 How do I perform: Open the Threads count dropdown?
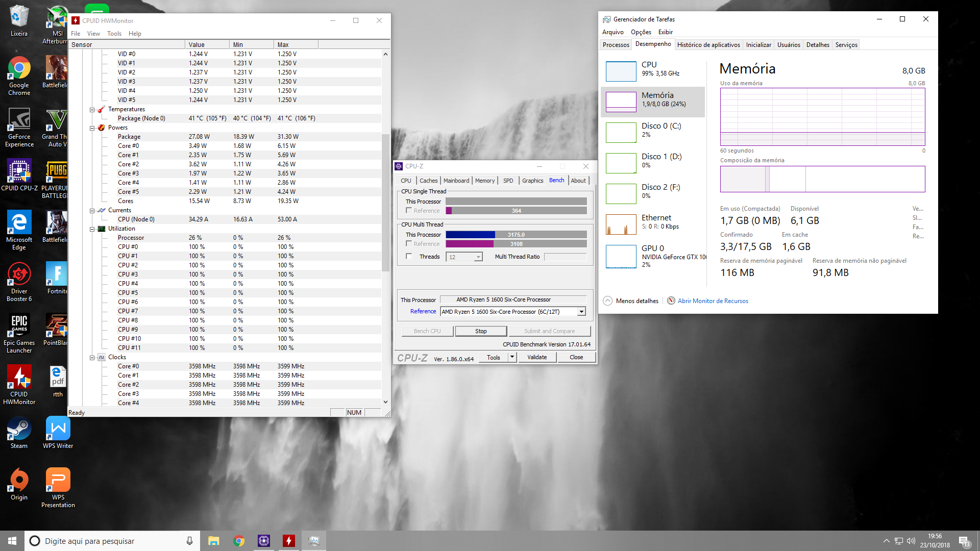tap(478, 257)
